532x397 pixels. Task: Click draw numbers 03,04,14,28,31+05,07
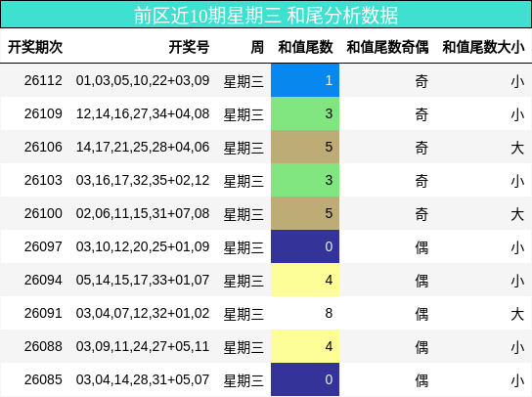(143, 380)
